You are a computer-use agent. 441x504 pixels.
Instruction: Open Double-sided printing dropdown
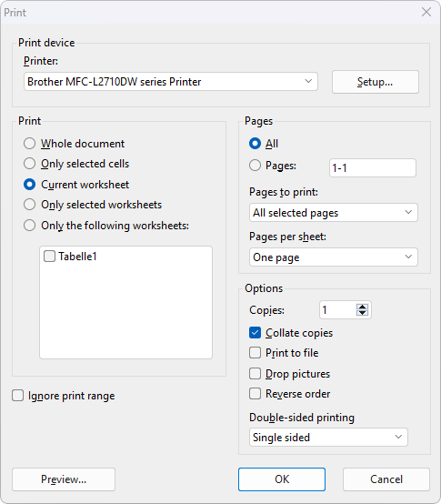point(328,438)
